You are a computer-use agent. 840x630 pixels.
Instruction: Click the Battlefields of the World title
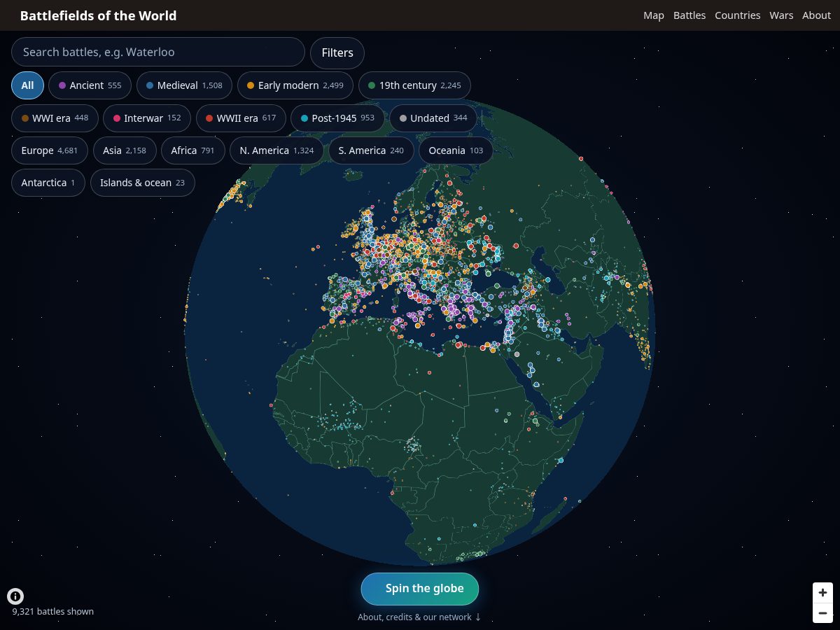click(98, 15)
